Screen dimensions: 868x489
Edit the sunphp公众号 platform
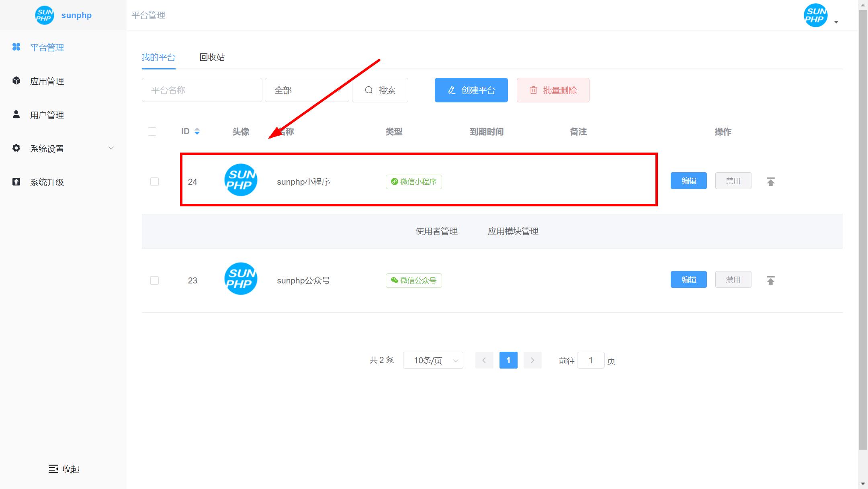688,279
